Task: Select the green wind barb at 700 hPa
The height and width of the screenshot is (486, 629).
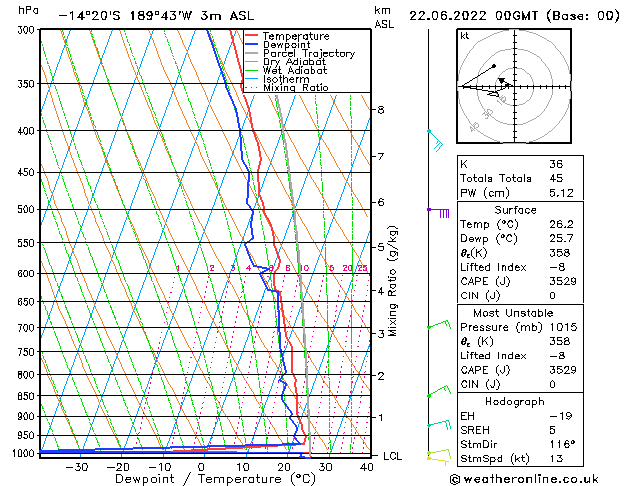Action: coord(439,324)
